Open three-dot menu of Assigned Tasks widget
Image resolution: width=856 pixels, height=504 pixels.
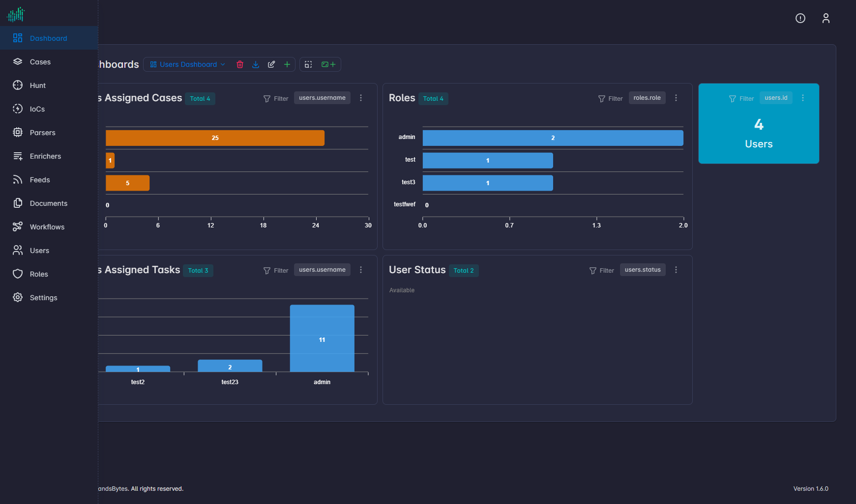click(361, 270)
